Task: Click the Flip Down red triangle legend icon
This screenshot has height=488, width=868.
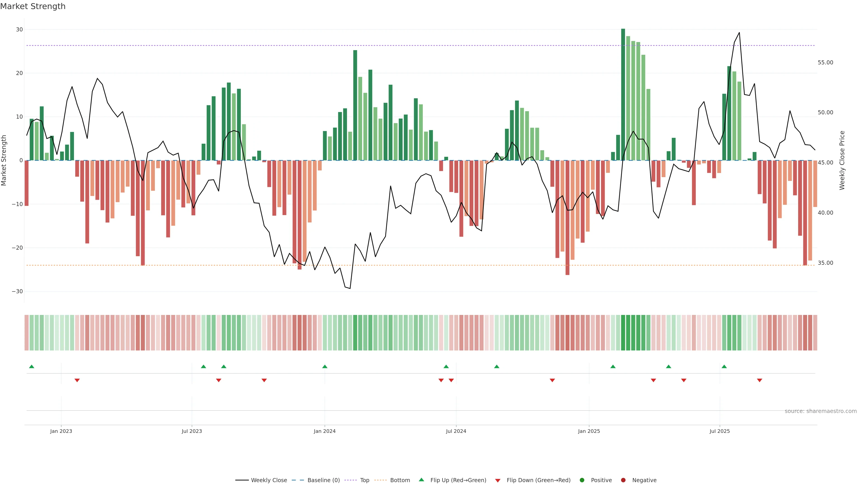Action: click(498, 481)
